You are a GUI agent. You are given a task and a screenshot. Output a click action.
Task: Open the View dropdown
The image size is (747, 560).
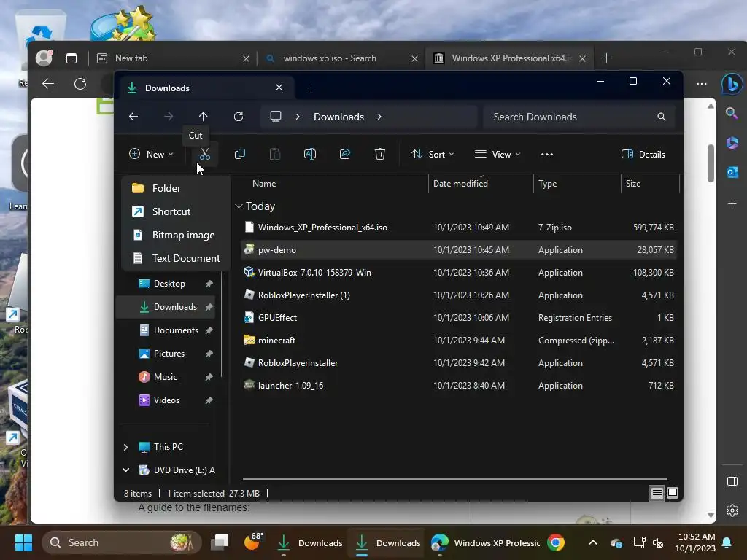pos(498,155)
